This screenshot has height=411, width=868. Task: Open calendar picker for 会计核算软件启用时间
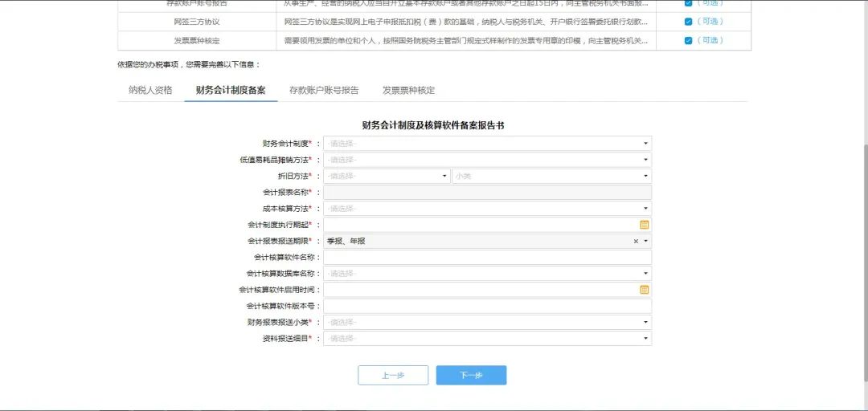pyautogui.click(x=644, y=290)
